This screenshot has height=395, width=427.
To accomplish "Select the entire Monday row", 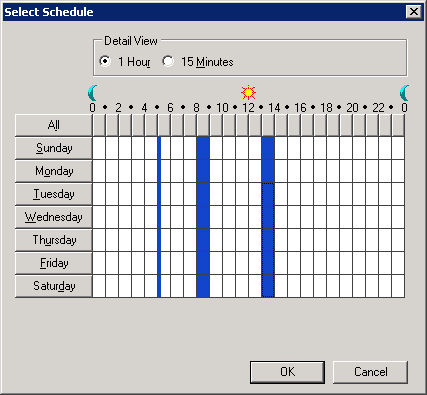I will tap(53, 171).
